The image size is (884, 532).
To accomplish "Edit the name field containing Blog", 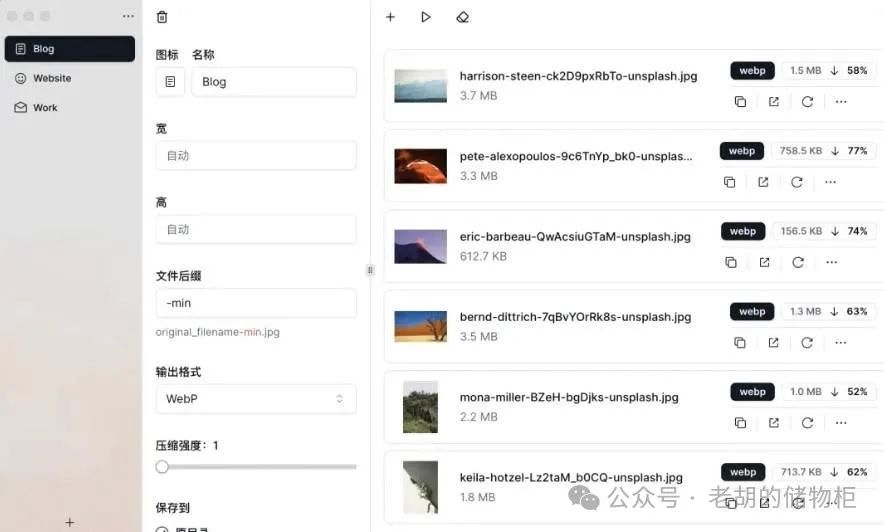I will coord(274,82).
